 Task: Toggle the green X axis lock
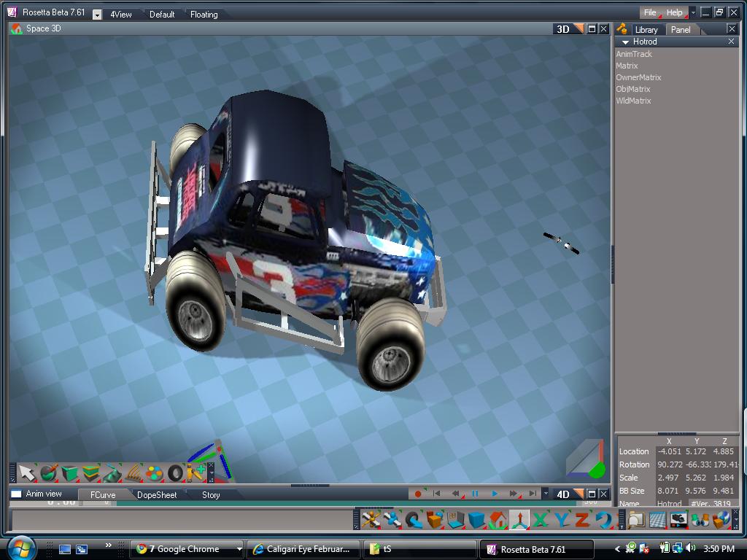point(541,520)
